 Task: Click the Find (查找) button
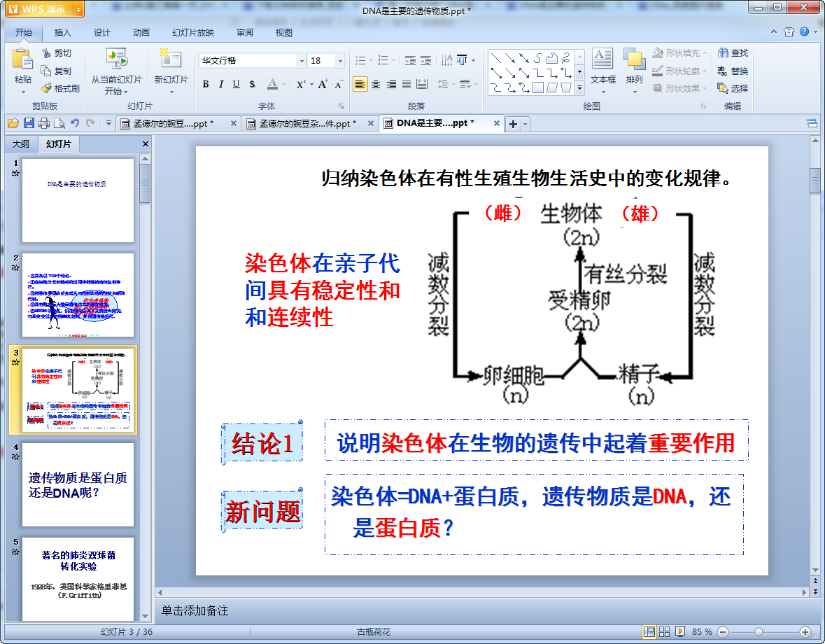[733, 53]
